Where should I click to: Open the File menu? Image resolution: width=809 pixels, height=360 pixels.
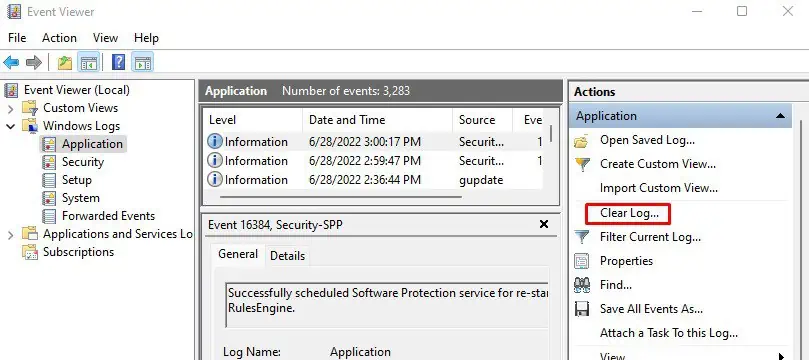(x=17, y=38)
